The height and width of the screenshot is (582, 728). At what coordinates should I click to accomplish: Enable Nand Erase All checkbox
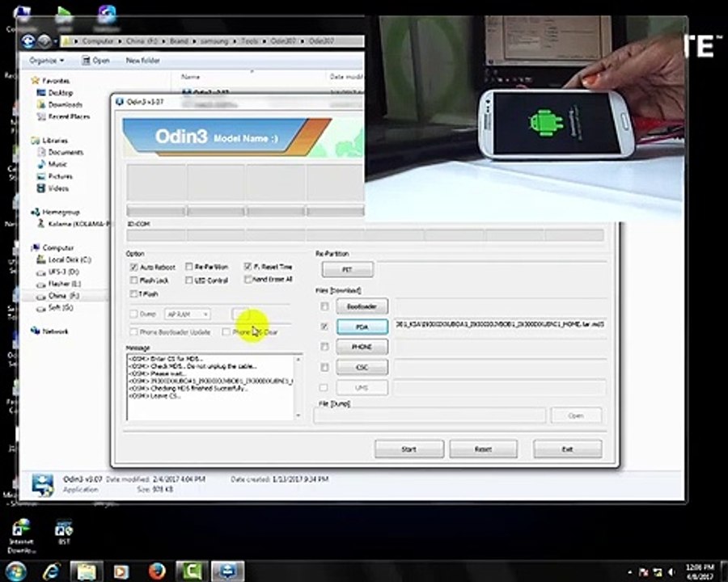pyautogui.click(x=248, y=280)
